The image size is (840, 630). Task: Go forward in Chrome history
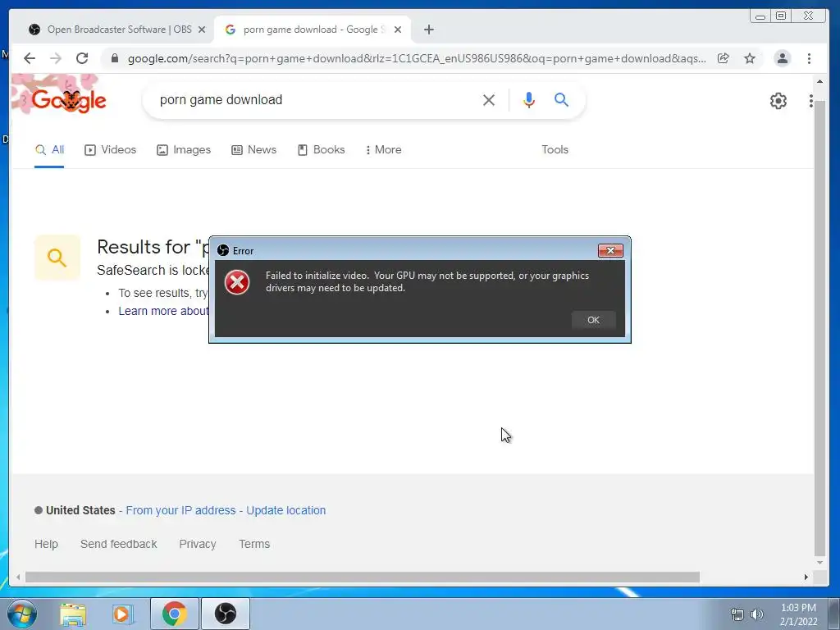(56, 58)
